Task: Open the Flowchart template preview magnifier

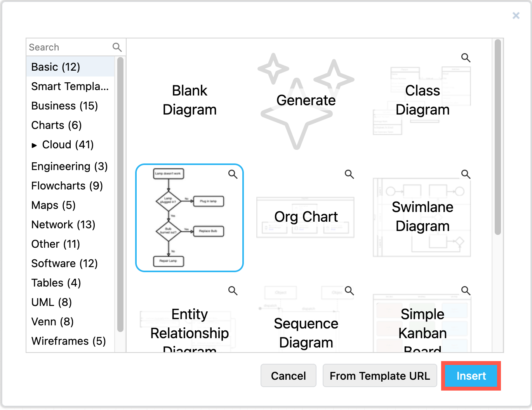Action: [x=233, y=174]
